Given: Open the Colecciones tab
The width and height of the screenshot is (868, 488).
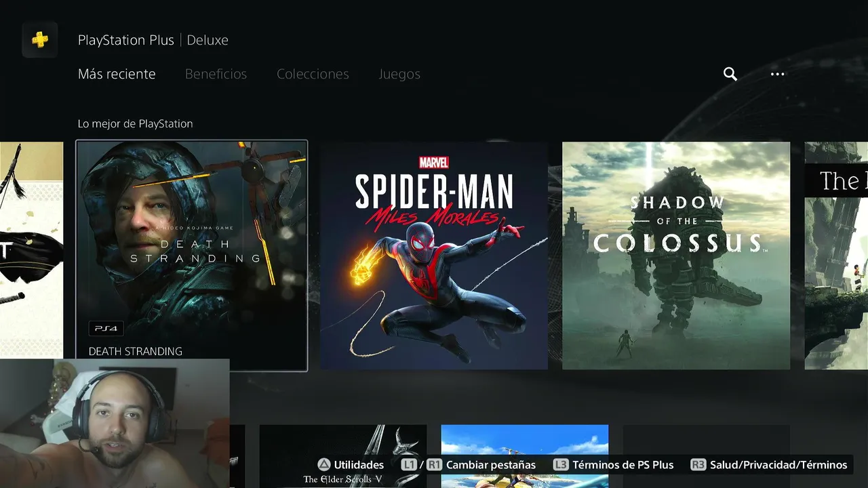Looking at the screenshot, I should click(313, 74).
